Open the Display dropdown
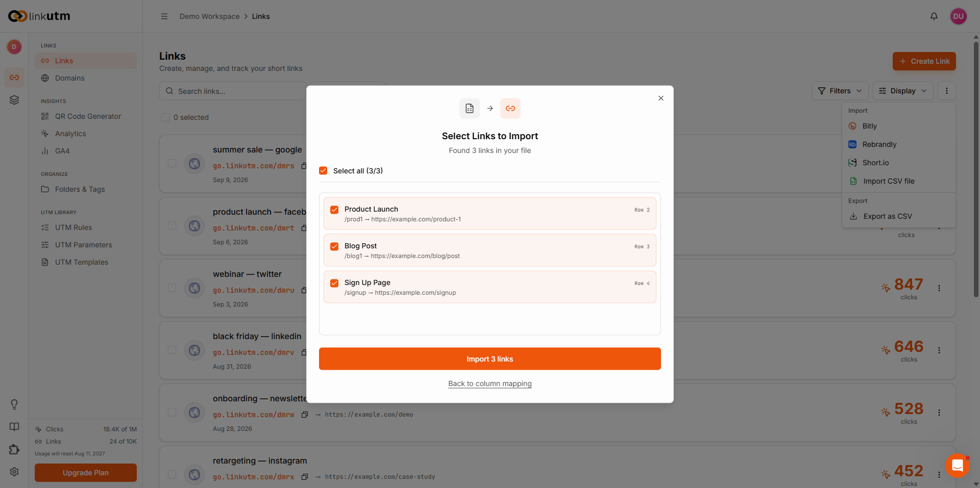 point(903,91)
